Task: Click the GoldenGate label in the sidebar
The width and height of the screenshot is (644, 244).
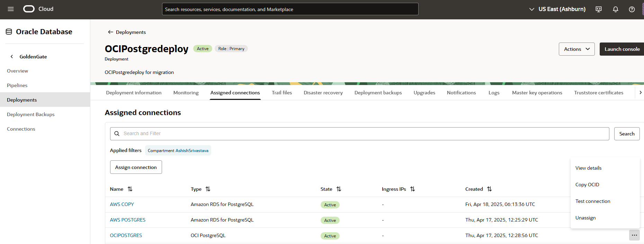Action: coord(33,57)
